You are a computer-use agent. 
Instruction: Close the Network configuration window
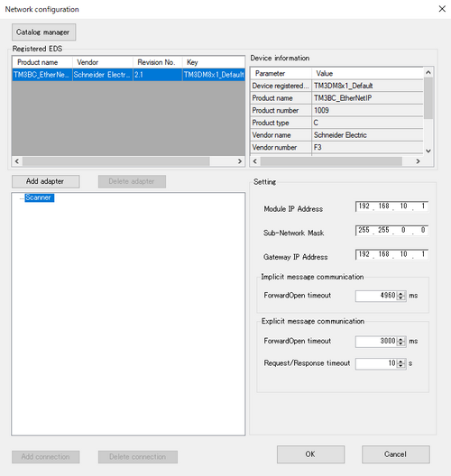point(442,9)
